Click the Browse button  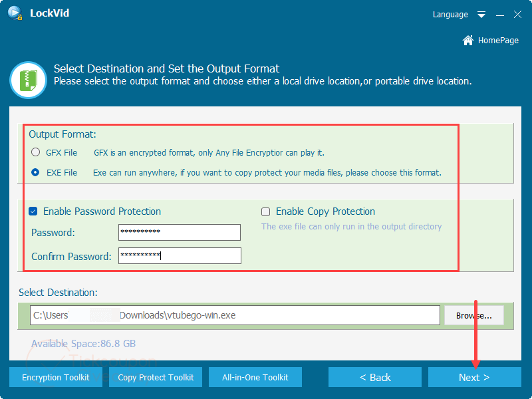coord(474,315)
